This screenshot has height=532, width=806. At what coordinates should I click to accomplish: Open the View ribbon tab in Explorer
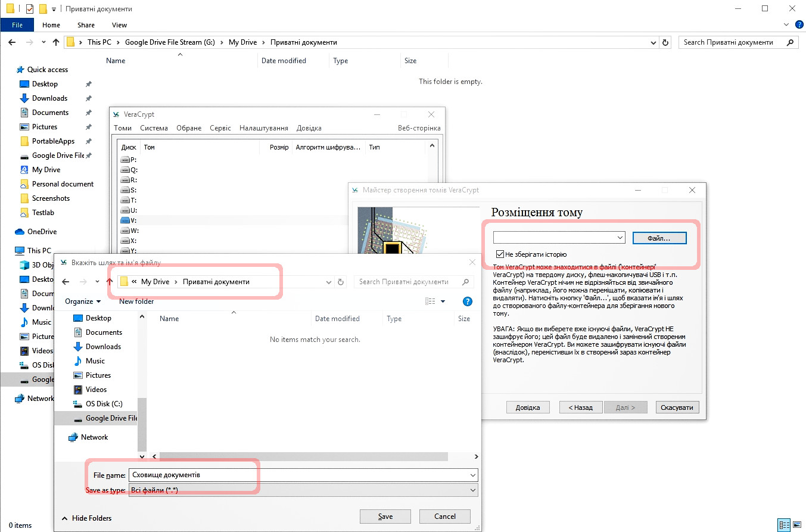[119, 25]
